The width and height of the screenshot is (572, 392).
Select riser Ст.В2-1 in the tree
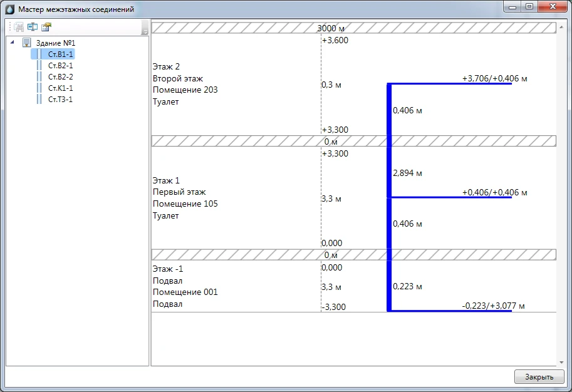(x=60, y=66)
